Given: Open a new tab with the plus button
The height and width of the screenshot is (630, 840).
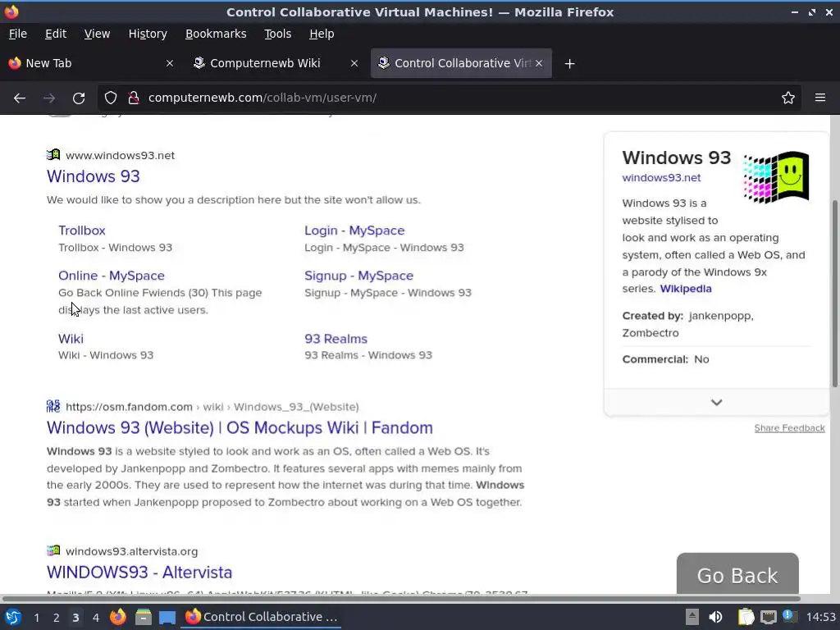Looking at the screenshot, I should (x=569, y=64).
